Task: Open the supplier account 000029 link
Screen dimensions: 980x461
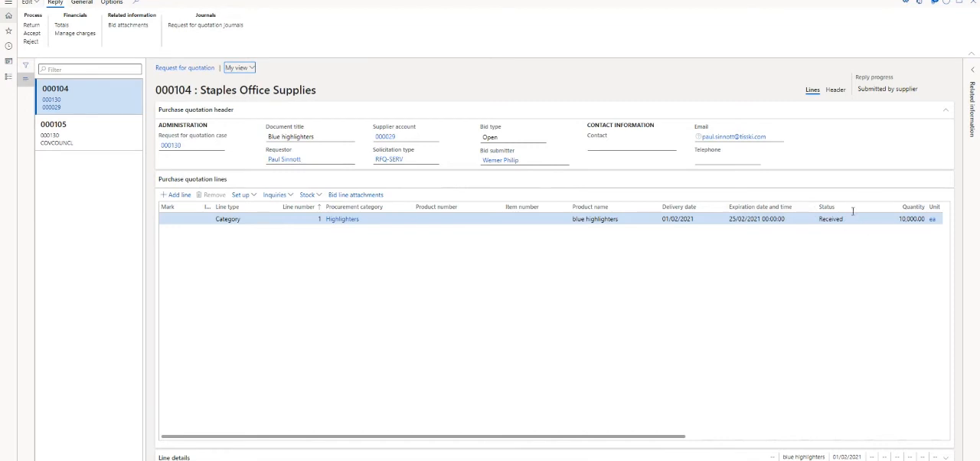Action: (x=385, y=137)
